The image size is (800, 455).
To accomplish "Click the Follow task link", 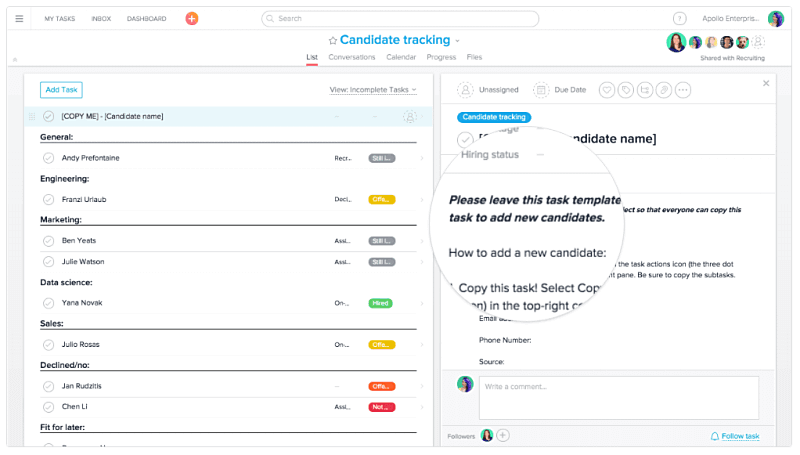I will tap(735, 436).
